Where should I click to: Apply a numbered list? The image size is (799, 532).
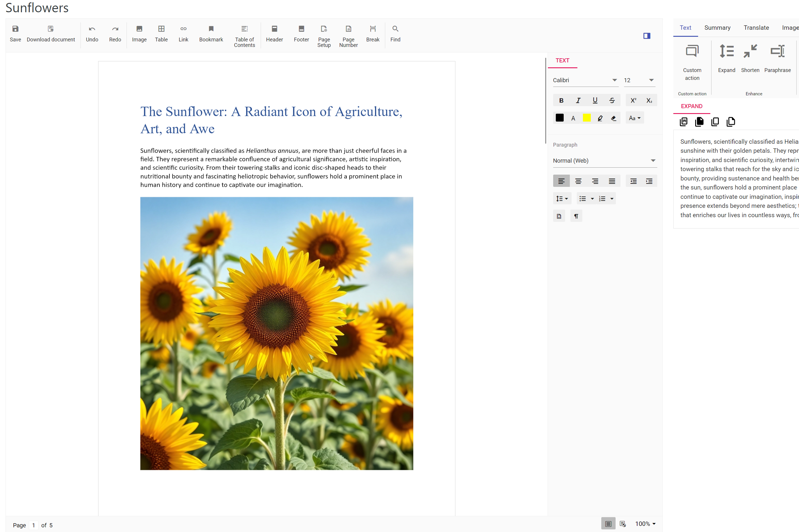point(602,199)
